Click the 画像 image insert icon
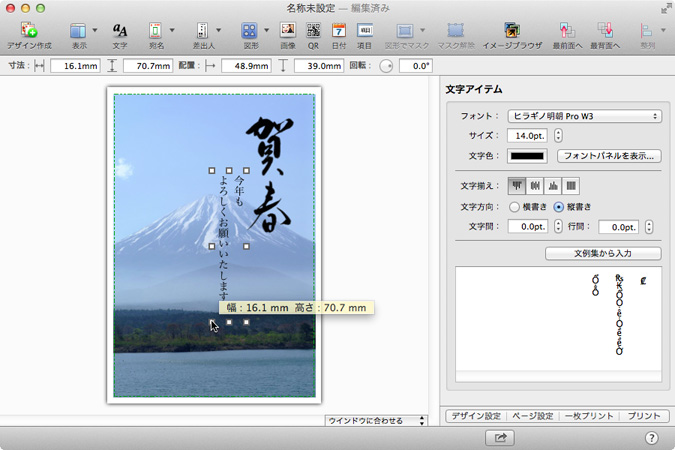 pos(287,30)
